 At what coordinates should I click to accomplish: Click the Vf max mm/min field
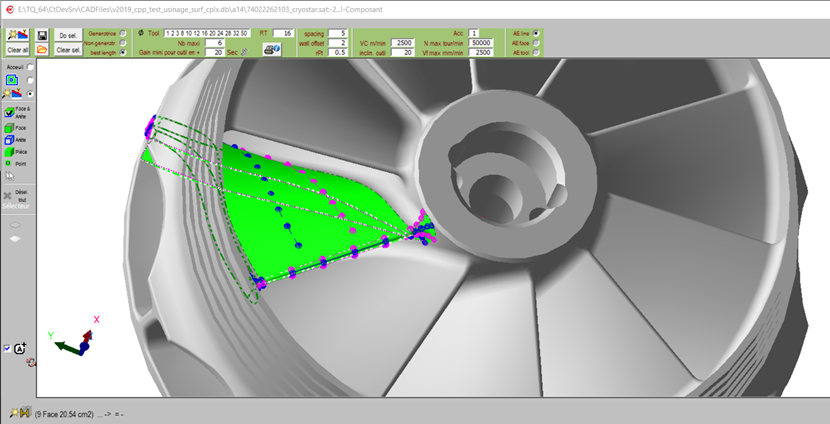(x=481, y=52)
